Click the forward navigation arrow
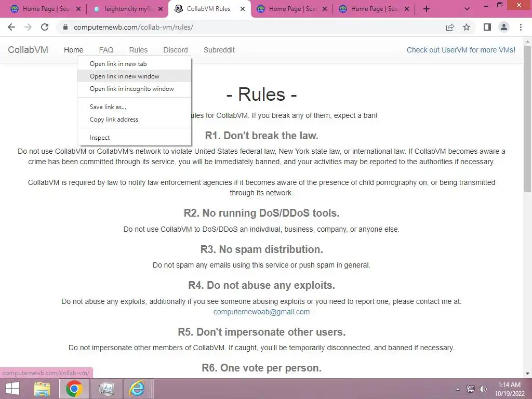Screen dimensions: 532x399 point(28,27)
